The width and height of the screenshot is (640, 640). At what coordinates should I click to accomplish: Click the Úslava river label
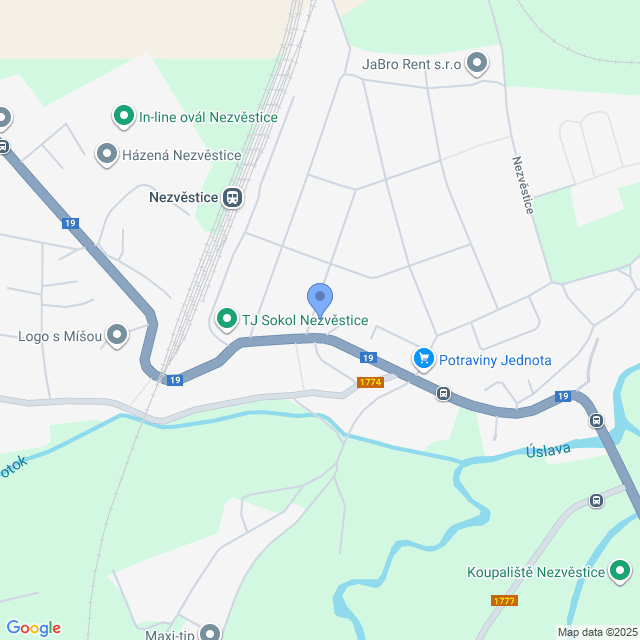[x=548, y=451]
